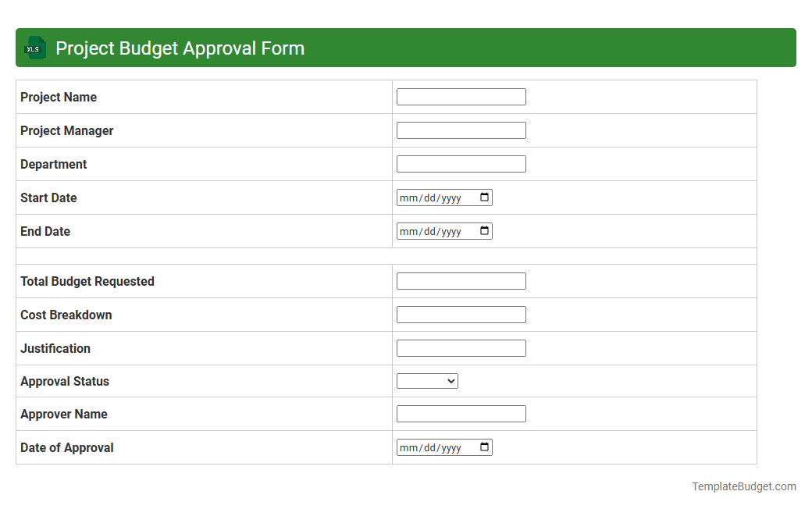Click into the Project Manager field
This screenshot has height=509, width=812.
click(461, 130)
